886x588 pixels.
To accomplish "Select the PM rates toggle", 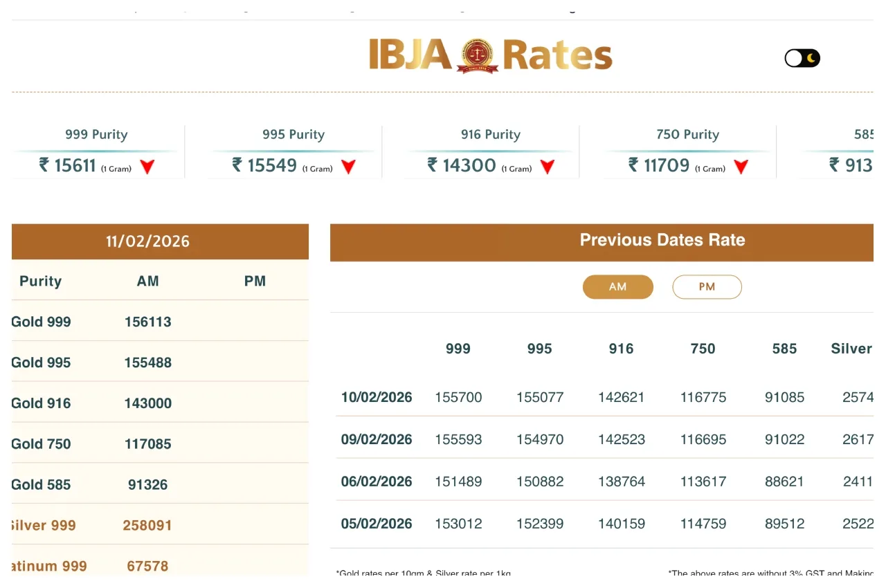I will pyautogui.click(x=707, y=286).
